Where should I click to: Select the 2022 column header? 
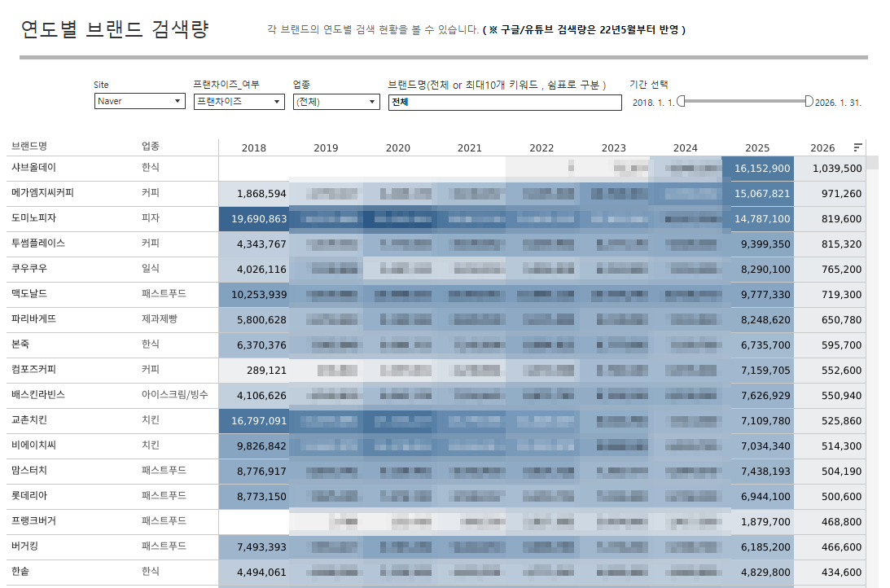pyautogui.click(x=541, y=148)
